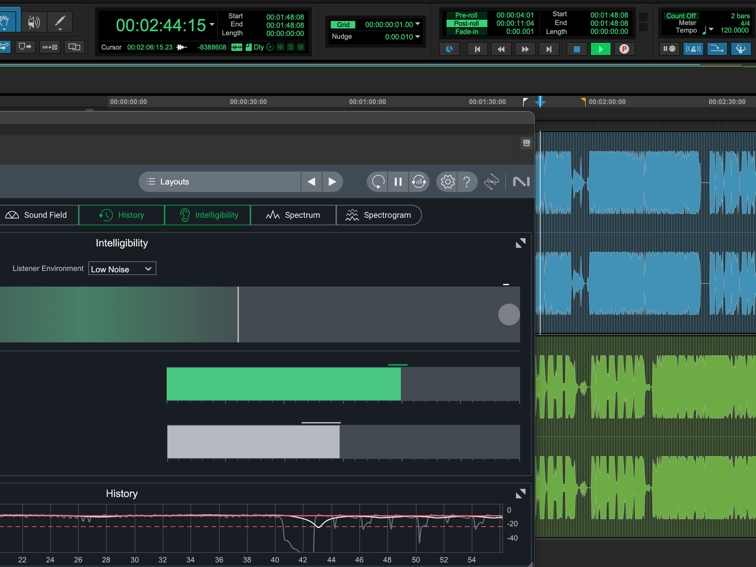Image resolution: width=756 pixels, height=567 pixels.
Task: Toggle Wait for Note button
Action: click(x=669, y=49)
